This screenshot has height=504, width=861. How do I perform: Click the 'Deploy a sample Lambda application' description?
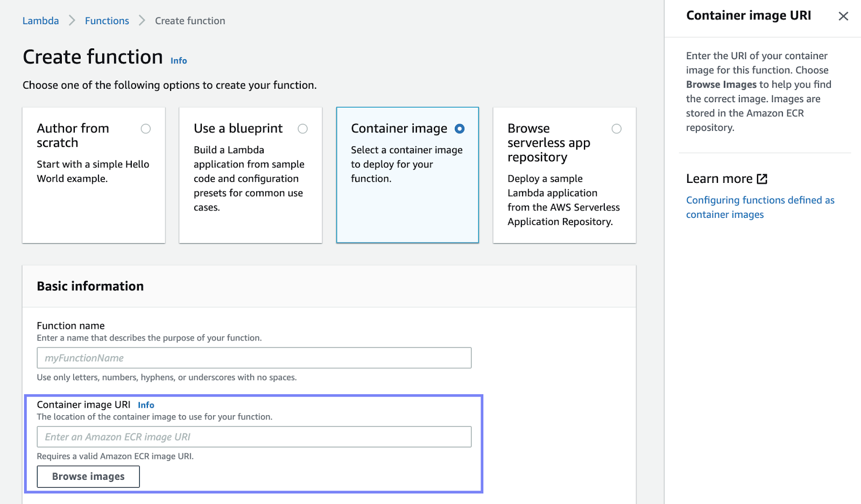click(563, 200)
